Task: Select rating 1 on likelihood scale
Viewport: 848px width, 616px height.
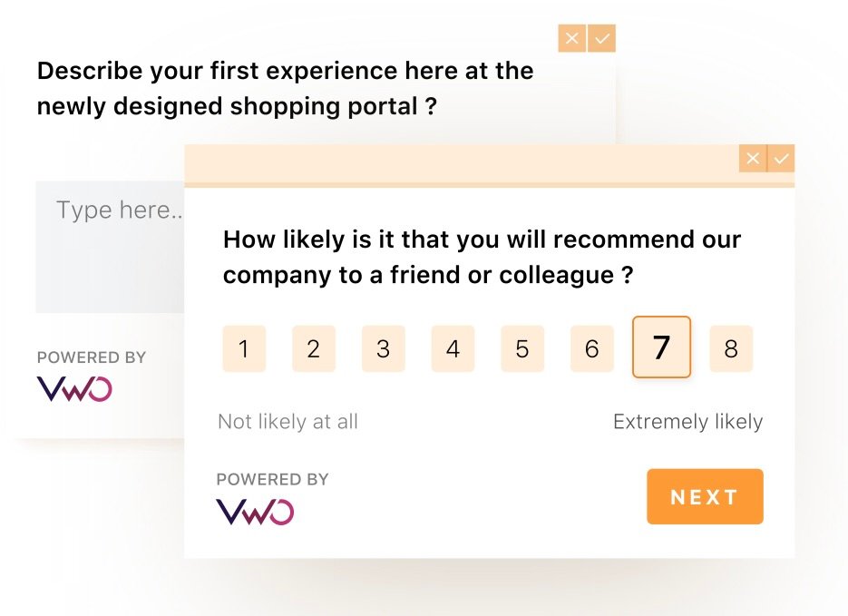Action: (244, 348)
